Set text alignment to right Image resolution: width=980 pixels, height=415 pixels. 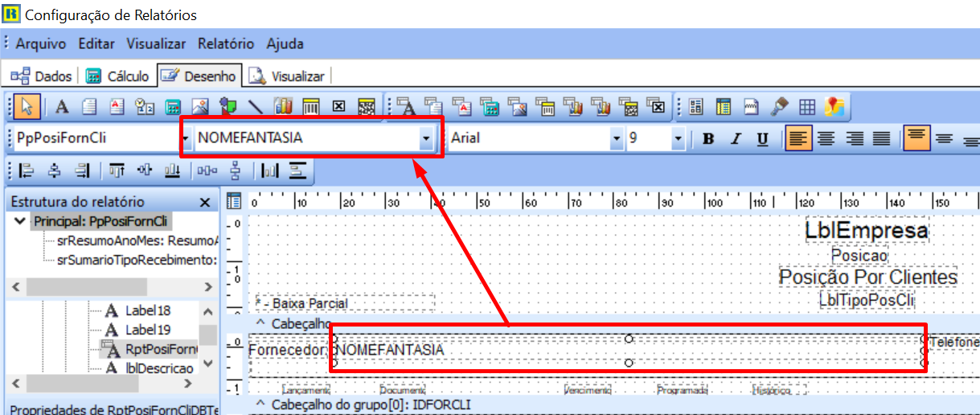[x=854, y=138]
